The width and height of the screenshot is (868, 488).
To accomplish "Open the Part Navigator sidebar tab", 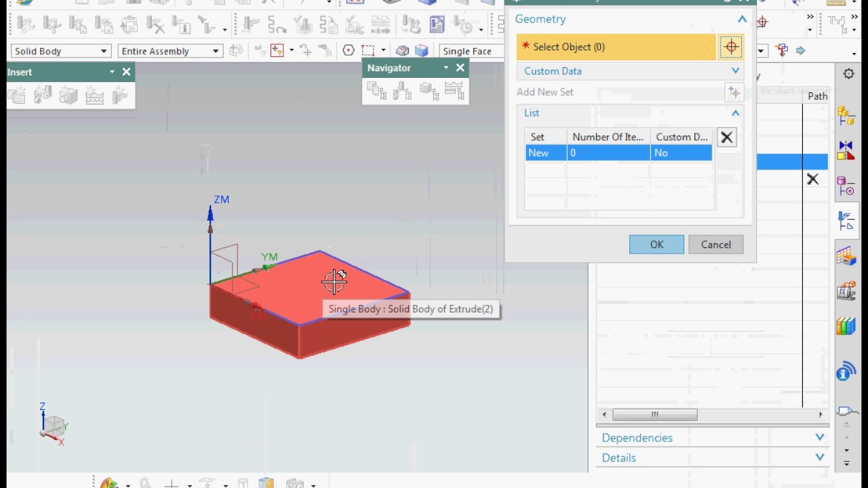I will [x=846, y=186].
